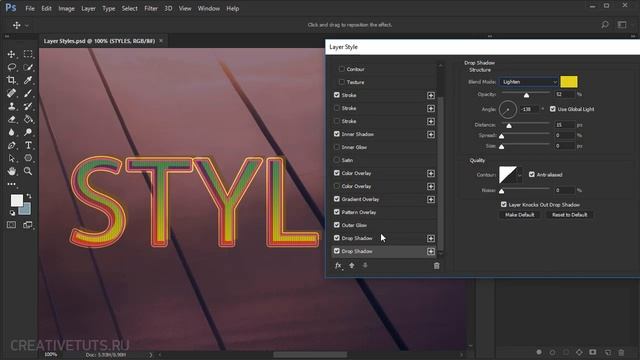Disable the Inner Shadow checkbox
This screenshot has width=640, height=360.
coord(337,134)
